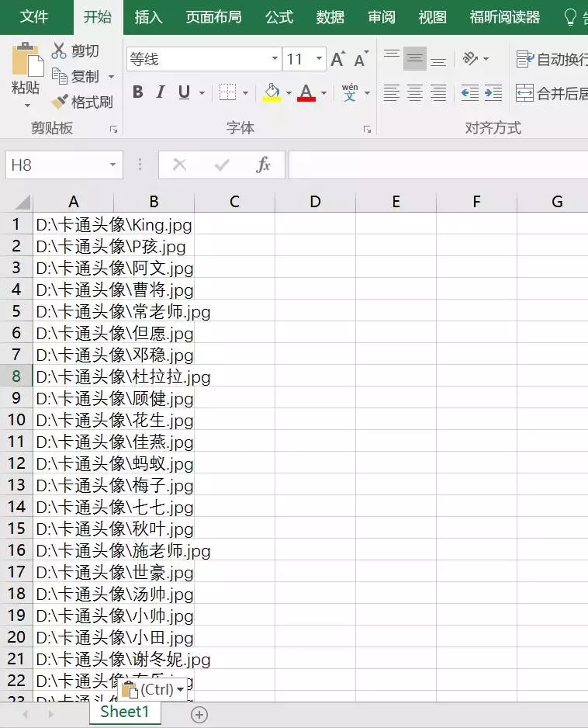The image size is (588, 728).
Task: Toggle 自动换行 wrap text
Action: pos(552,59)
